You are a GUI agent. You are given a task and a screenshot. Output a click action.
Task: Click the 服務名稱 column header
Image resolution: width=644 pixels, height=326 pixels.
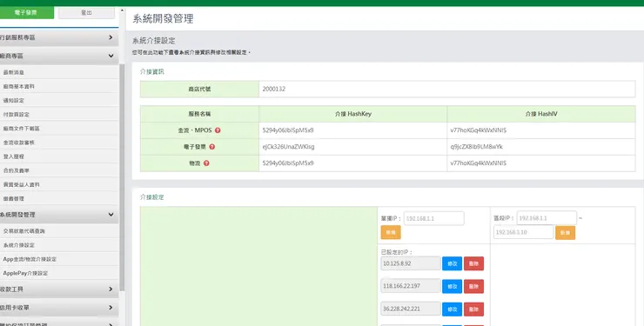[199, 114]
